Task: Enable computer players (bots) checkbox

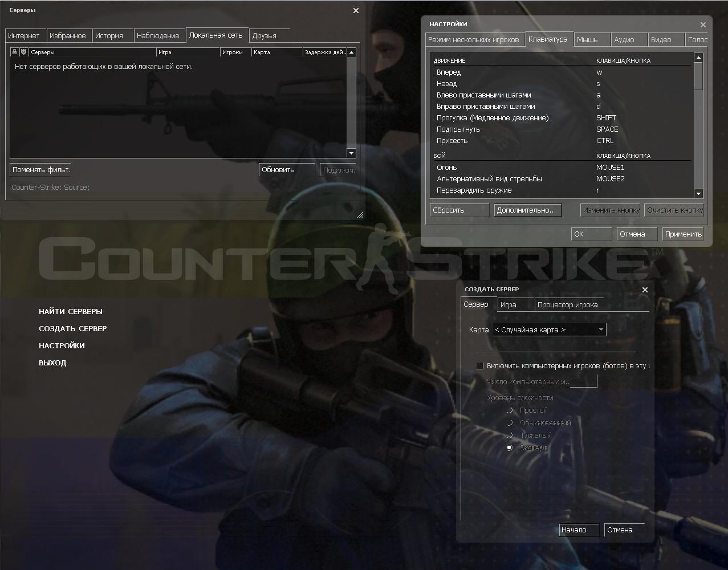Action: (479, 366)
